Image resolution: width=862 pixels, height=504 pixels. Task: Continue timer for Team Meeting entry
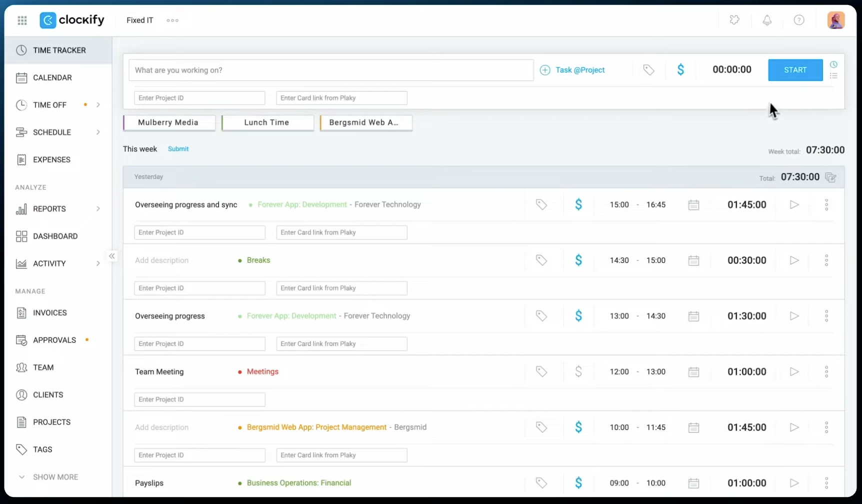[x=794, y=371]
